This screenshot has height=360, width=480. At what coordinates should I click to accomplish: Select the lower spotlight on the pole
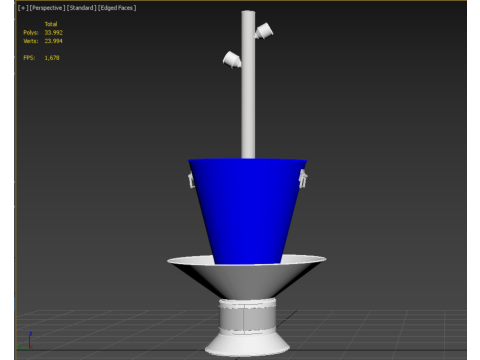[x=232, y=60]
